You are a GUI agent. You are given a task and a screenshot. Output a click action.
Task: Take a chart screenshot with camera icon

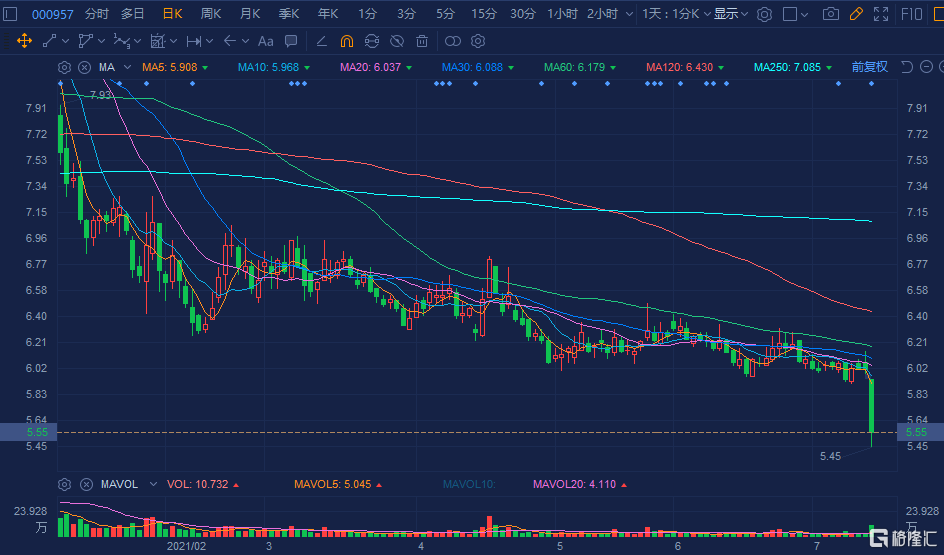pos(831,14)
